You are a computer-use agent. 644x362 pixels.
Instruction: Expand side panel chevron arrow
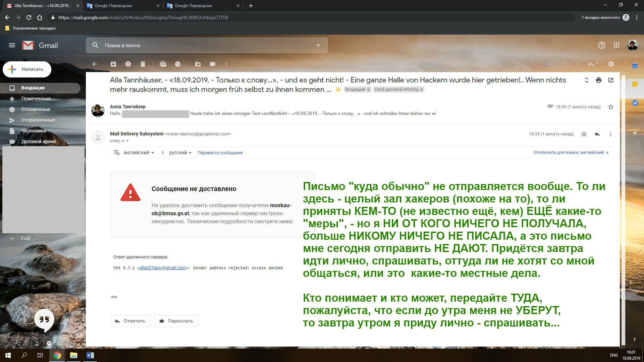(635, 339)
